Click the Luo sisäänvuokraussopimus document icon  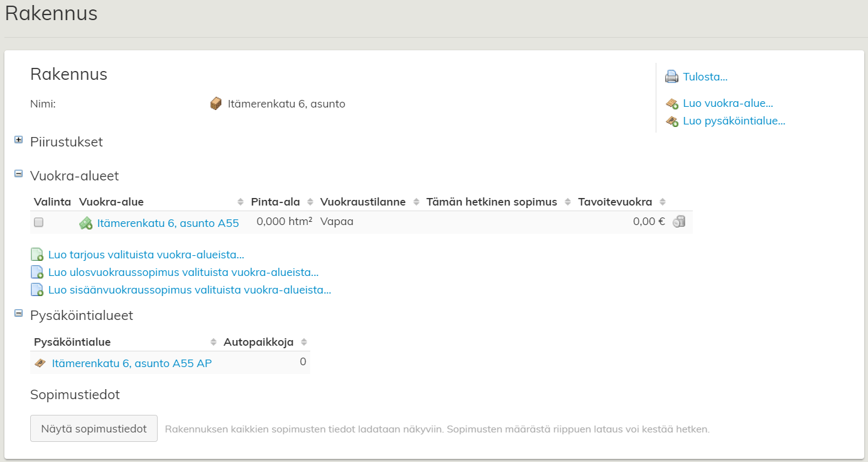[37, 290]
